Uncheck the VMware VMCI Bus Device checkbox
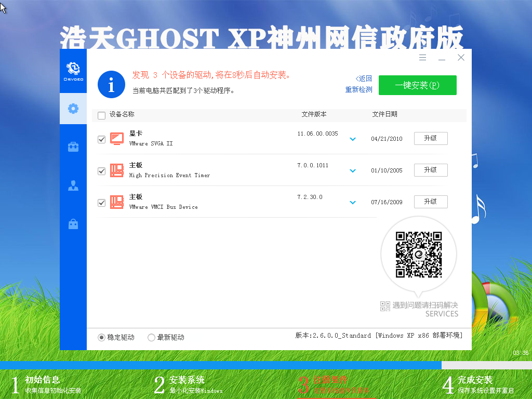 (101, 203)
